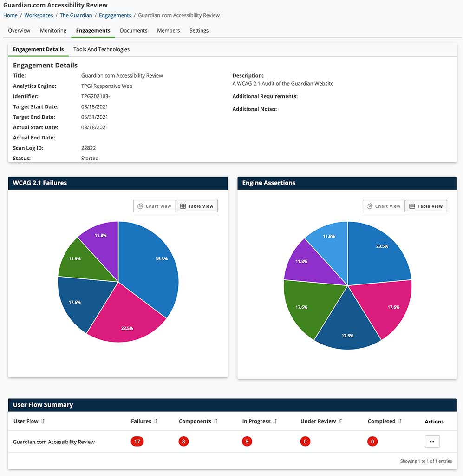Open Chart View in Engine Assertions panel

[x=384, y=206]
